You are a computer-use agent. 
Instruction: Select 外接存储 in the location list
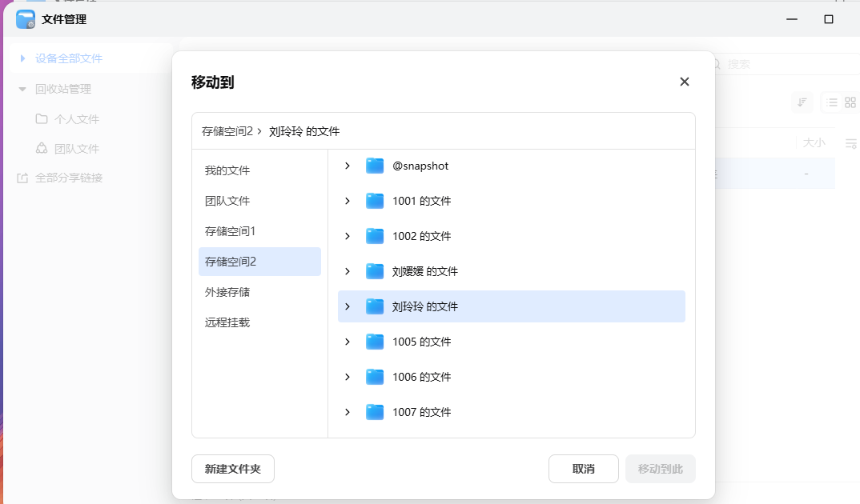coord(227,292)
